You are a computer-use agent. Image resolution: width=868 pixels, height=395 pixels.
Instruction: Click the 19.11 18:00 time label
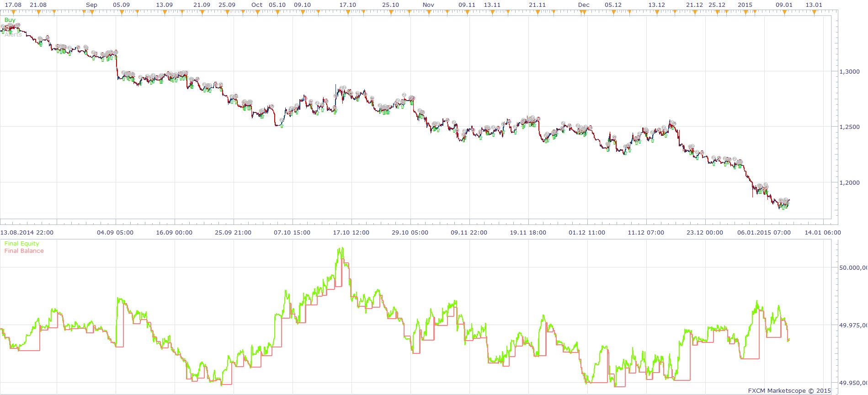point(528,233)
